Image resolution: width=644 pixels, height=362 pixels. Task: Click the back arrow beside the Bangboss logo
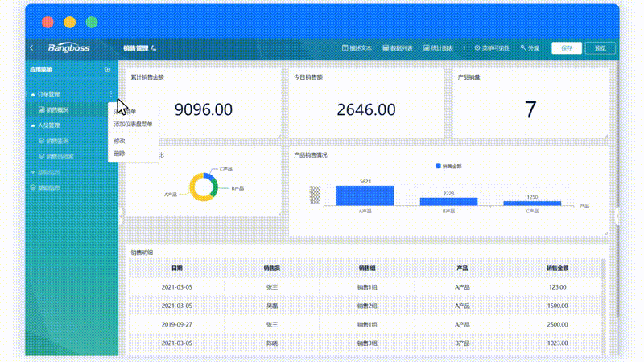pyautogui.click(x=31, y=48)
